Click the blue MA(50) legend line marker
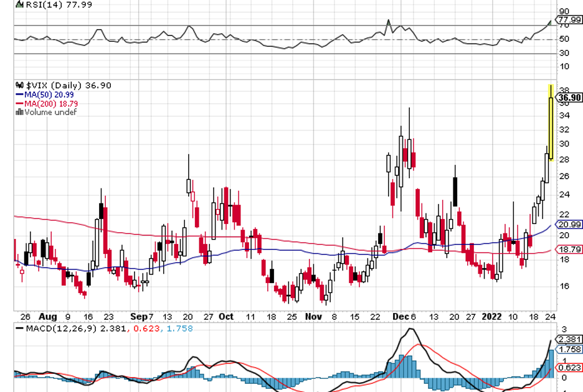 (x=19, y=95)
